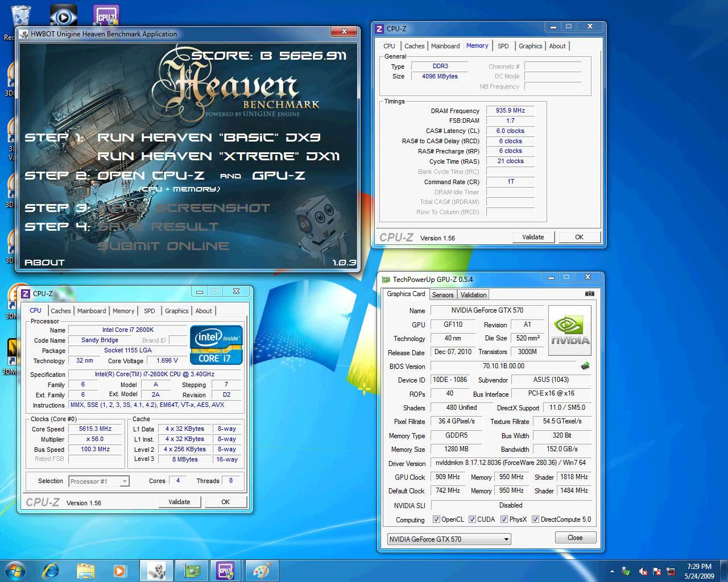Open SPD tab in Memory CPU-Z window

coord(503,46)
